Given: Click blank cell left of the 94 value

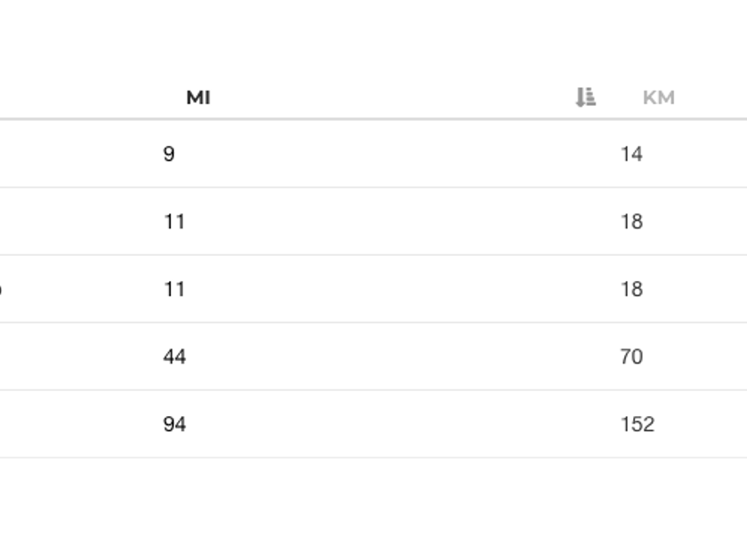Looking at the screenshot, I should point(80,424).
